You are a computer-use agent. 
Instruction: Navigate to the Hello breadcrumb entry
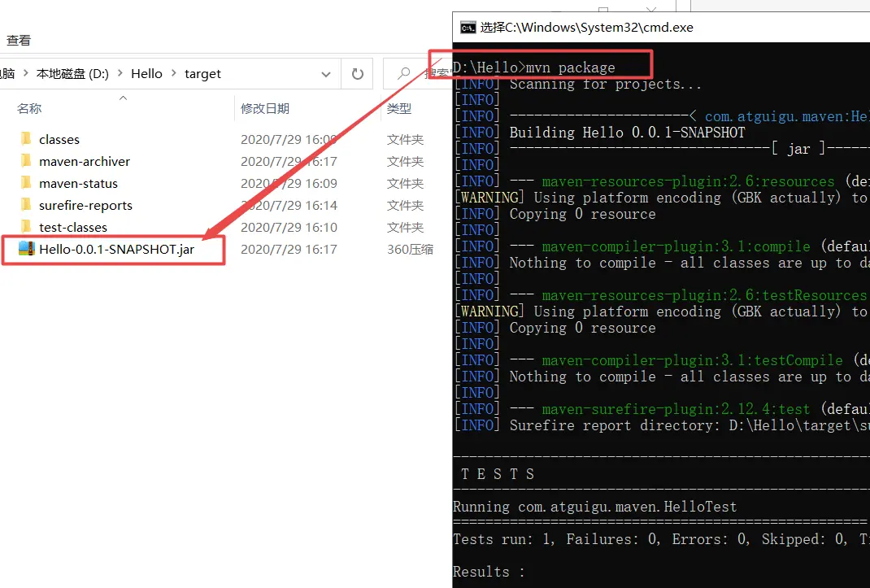pyautogui.click(x=146, y=73)
